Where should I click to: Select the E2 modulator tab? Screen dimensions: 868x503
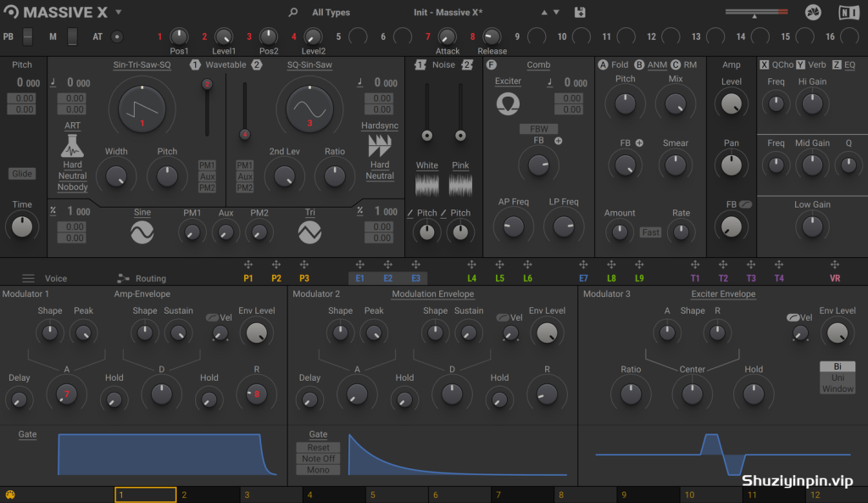coord(388,278)
